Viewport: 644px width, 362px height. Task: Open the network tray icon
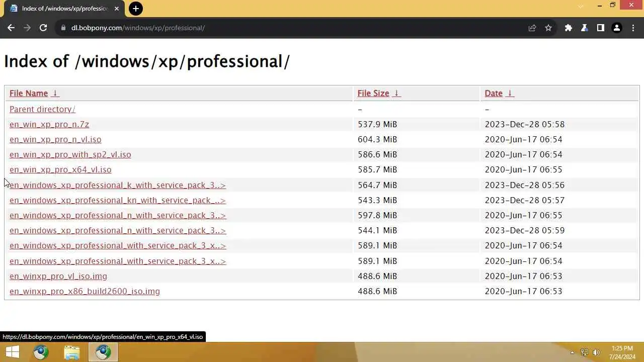585,352
